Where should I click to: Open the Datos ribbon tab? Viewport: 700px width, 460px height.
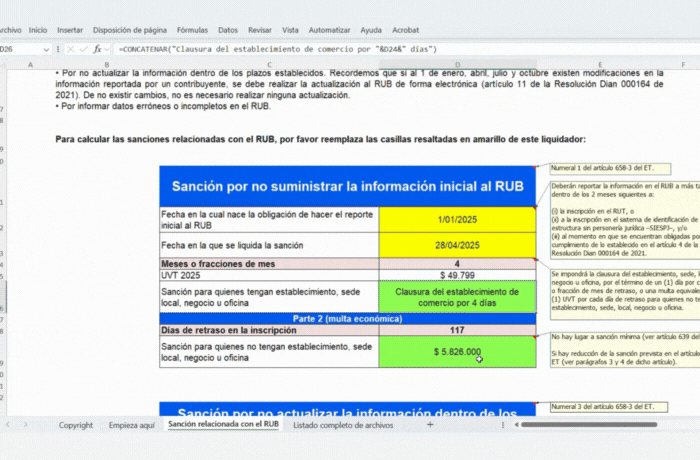(x=228, y=30)
